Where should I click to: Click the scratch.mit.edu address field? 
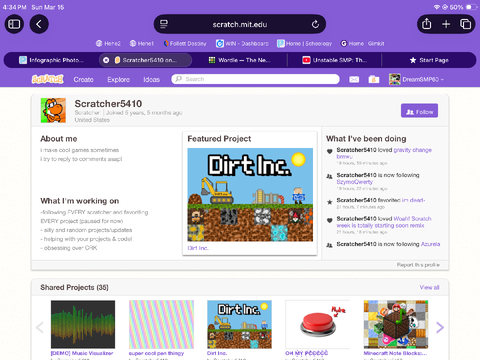pyautogui.click(x=240, y=24)
